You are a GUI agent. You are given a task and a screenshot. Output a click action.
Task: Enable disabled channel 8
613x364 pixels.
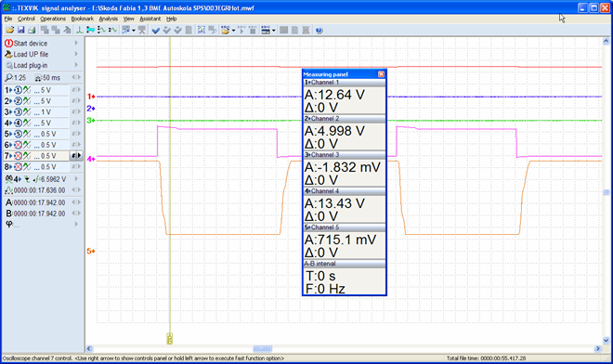click(18, 166)
